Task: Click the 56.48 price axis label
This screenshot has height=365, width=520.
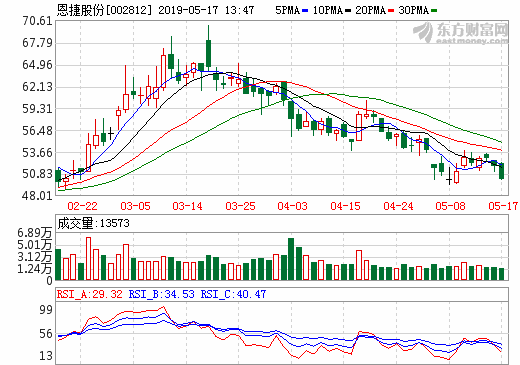Action: (38, 131)
